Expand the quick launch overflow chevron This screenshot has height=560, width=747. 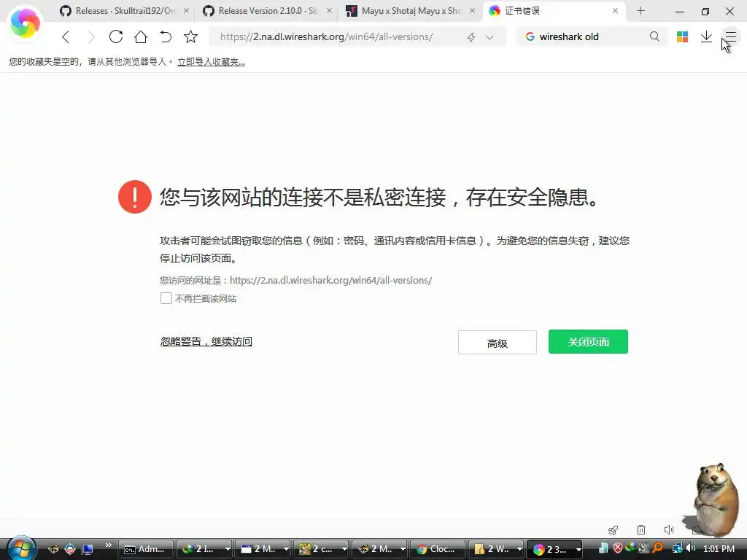108,545
